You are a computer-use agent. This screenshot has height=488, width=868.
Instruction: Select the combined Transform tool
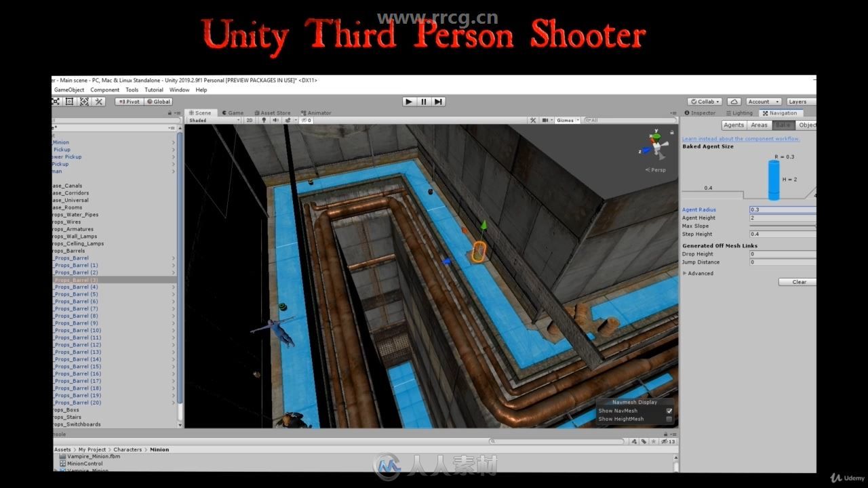tap(84, 102)
